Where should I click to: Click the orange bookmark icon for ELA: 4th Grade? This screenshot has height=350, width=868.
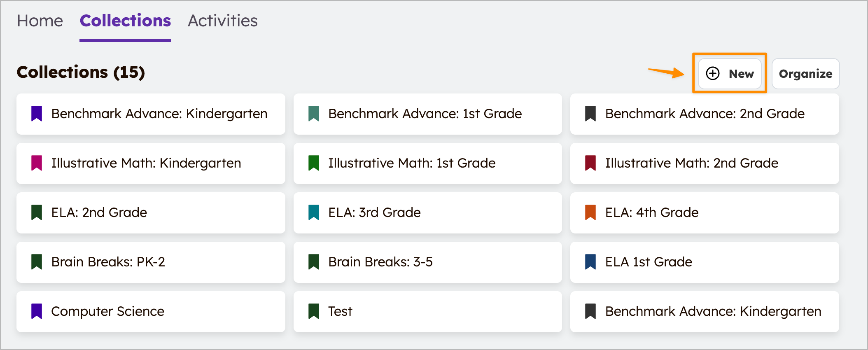[x=590, y=212]
